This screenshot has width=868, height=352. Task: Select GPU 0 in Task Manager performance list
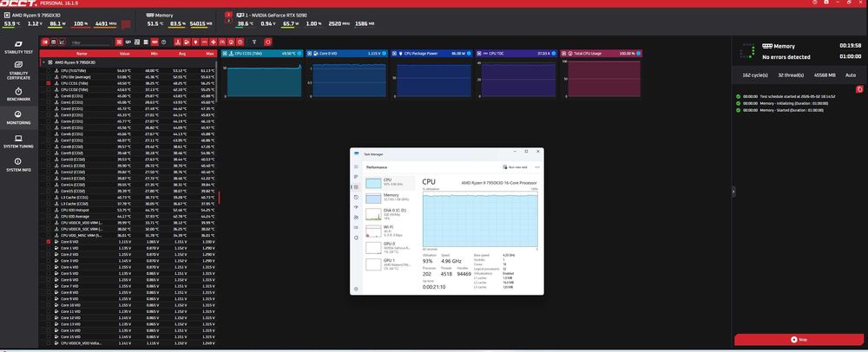point(390,246)
